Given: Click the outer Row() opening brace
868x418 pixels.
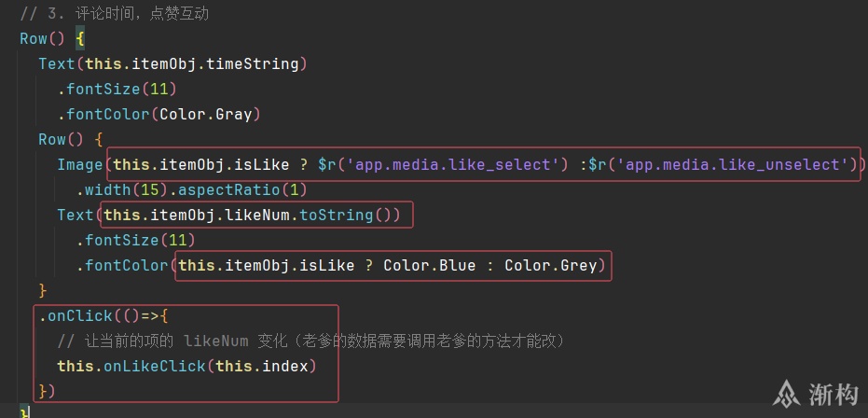Looking at the screenshot, I should click(80, 40).
